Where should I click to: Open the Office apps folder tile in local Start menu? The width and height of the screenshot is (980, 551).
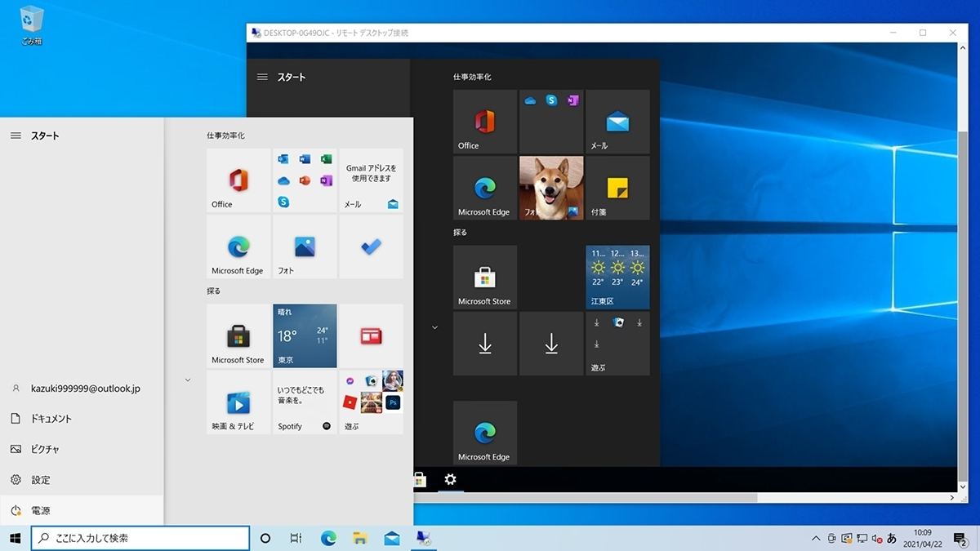pyautogui.click(x=305, y=180)
